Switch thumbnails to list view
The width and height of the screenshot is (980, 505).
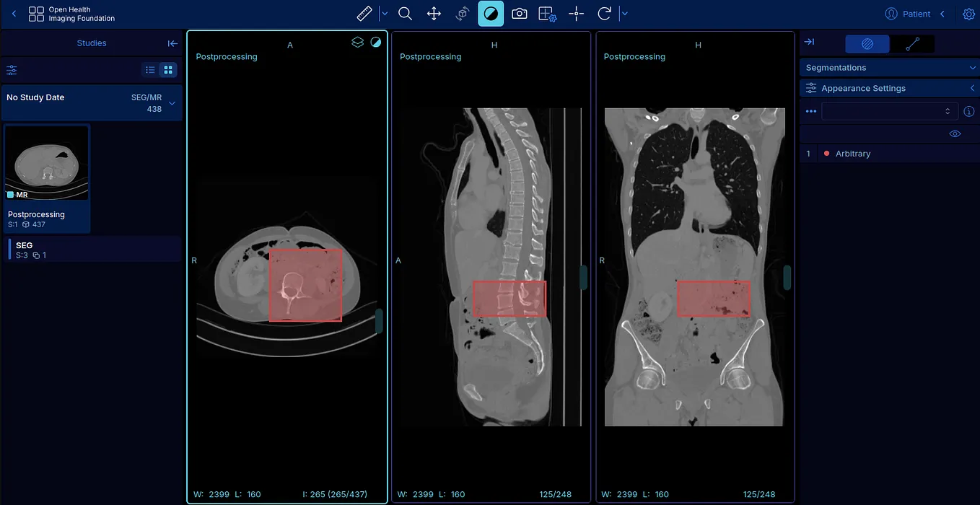(x=149, y=69)
